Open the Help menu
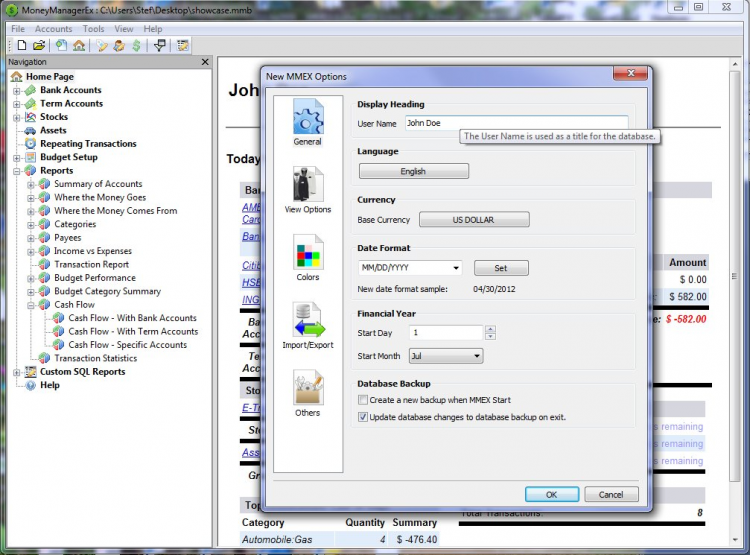This screenshot has height=555, width=750. [153, 29]
